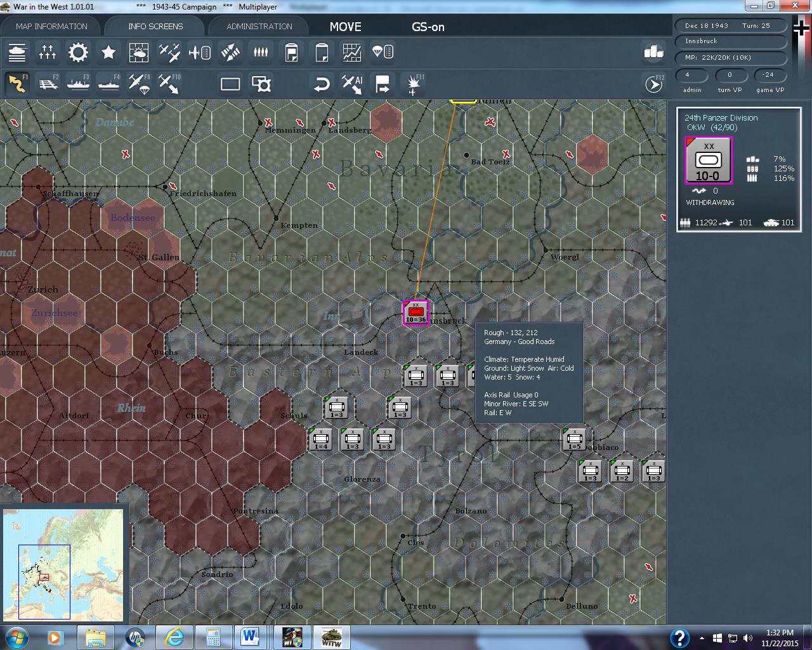
Task: Click the MOVE mode label
Action: [346, 27]
